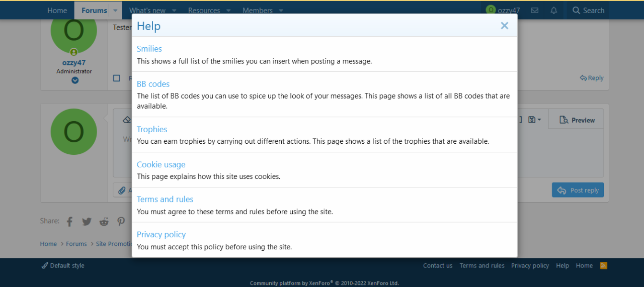This screenshot has width=644, height=287.
Task: Open the inbox envelope icon
Action: coord(535,11)
